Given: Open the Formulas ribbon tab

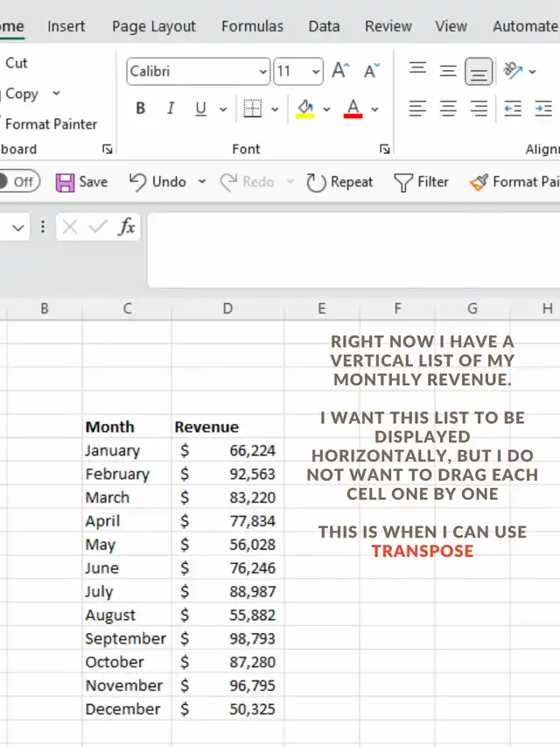Looking at the screenshot, I should [252, 26].
